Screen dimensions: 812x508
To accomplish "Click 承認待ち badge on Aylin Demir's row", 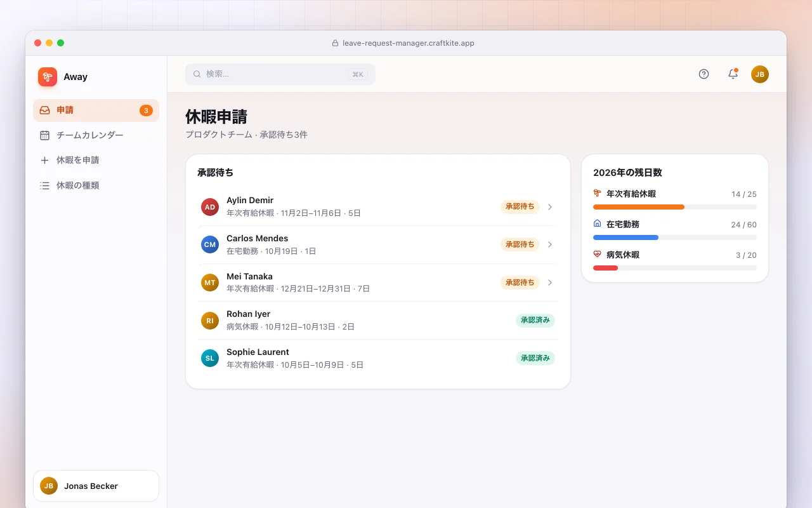I will point(520,206).
